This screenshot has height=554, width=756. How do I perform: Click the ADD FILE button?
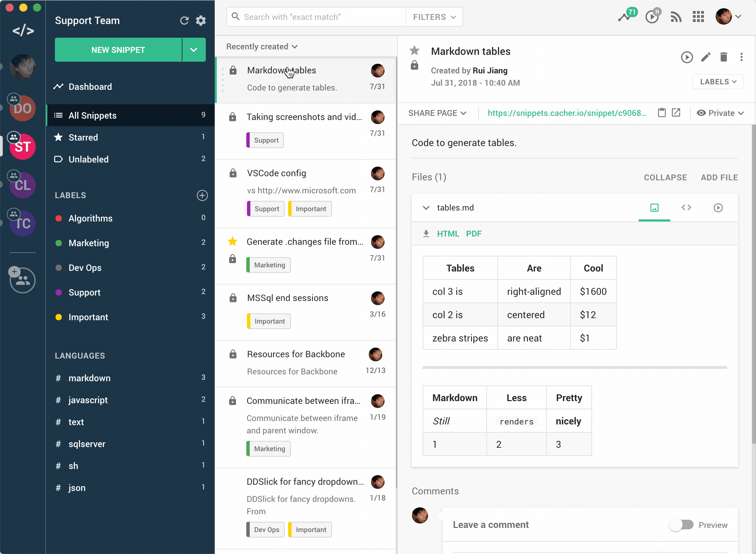click(718, 177)
